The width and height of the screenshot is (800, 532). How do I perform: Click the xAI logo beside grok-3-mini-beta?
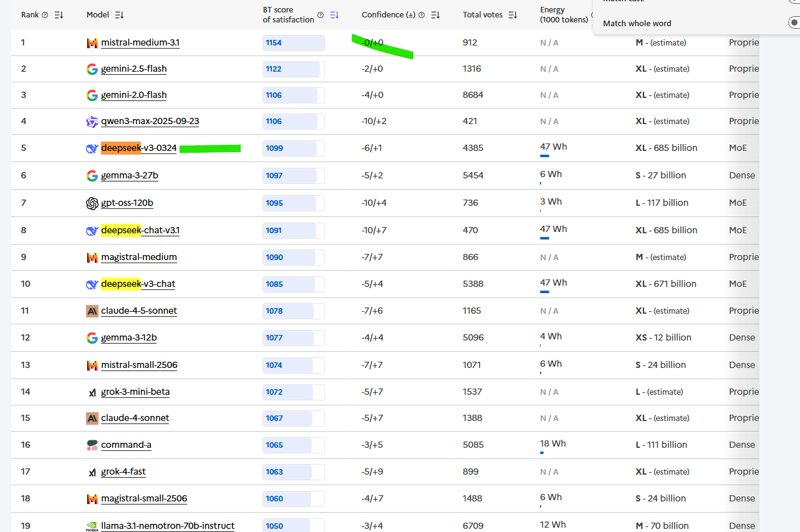[x=92, y=392]
